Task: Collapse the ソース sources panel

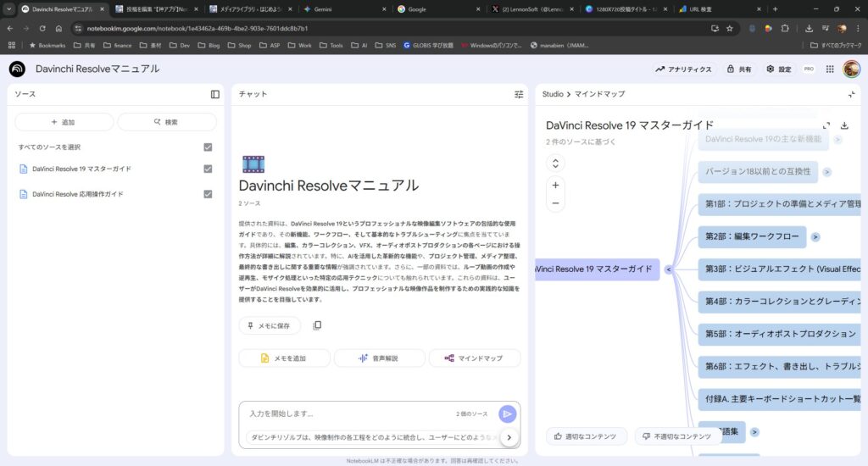Action: click(215, 95)
